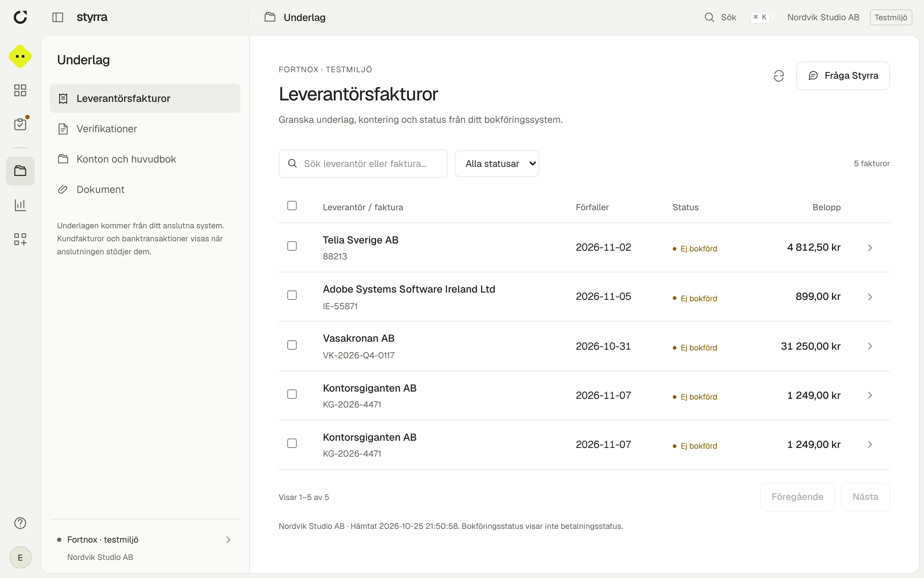Open the Nordvik Studio AB company switcher

pyautogui.click(x=823, y=17)
